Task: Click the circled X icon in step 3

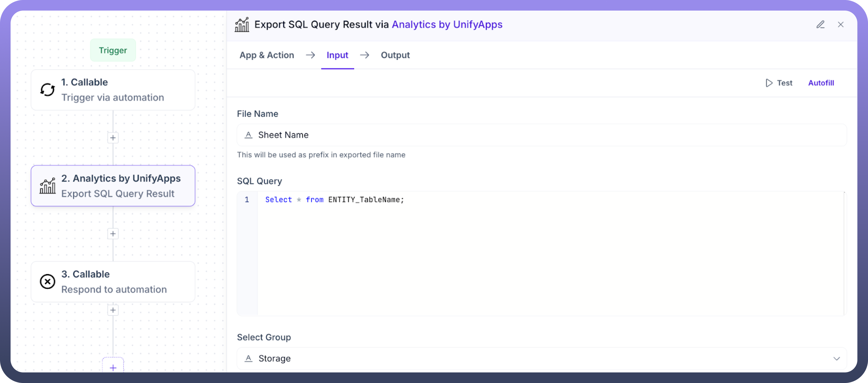Action: pyautogui.click(x=48, y=282)
